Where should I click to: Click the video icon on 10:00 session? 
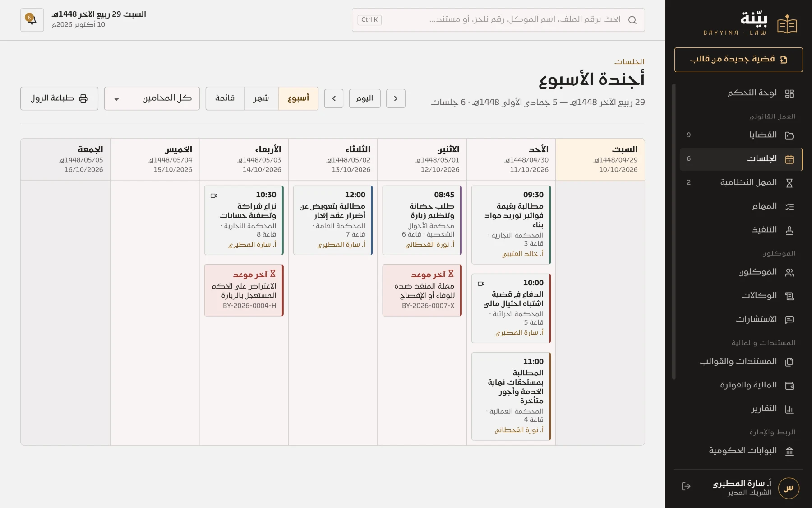pos(481,284)
